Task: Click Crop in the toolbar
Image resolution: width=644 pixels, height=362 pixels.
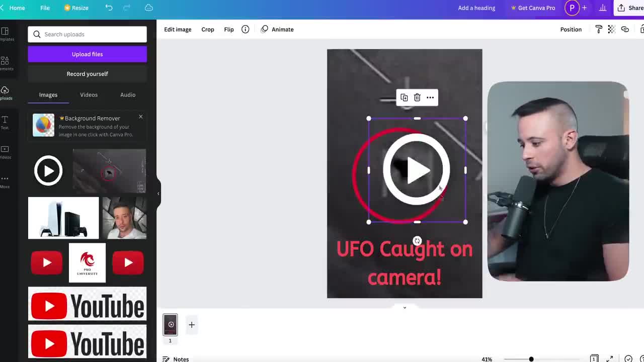Action: (208, 29)
